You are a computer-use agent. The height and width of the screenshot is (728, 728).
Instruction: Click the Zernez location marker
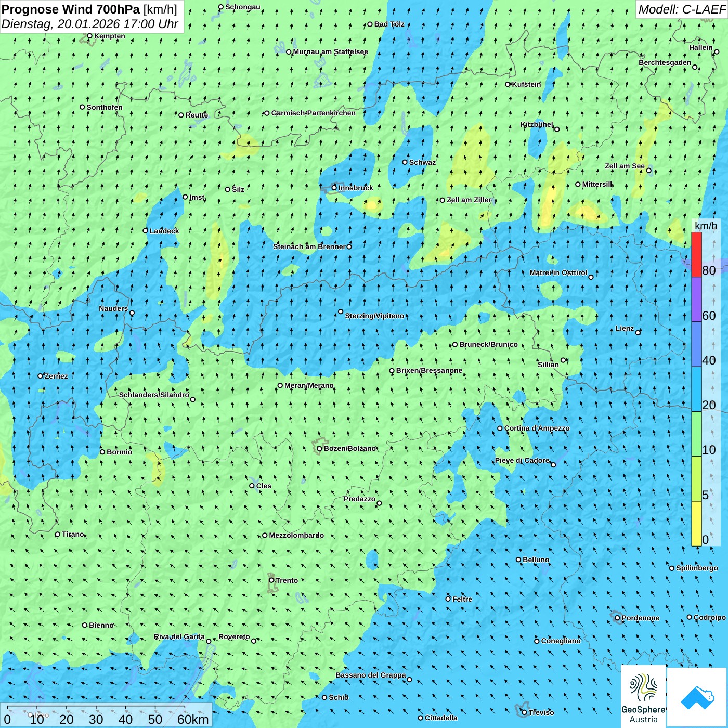coord(41,375)
